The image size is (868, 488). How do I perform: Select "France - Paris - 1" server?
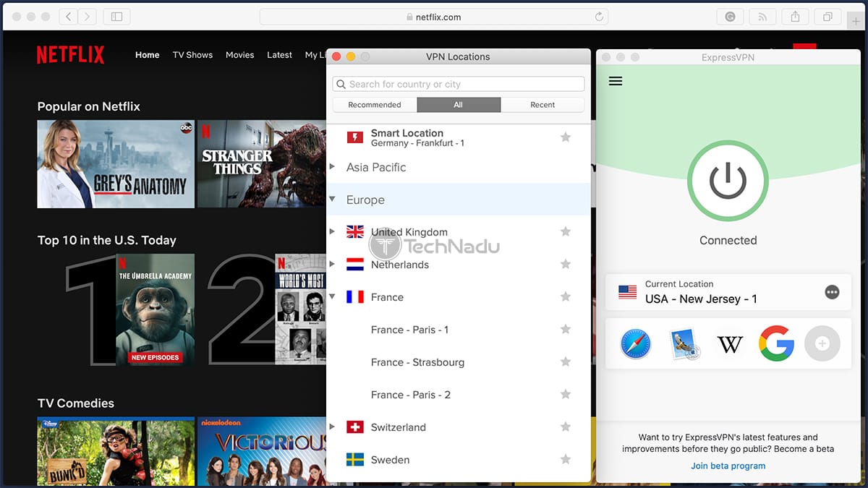pyautogui.click(x=409, y=330)
